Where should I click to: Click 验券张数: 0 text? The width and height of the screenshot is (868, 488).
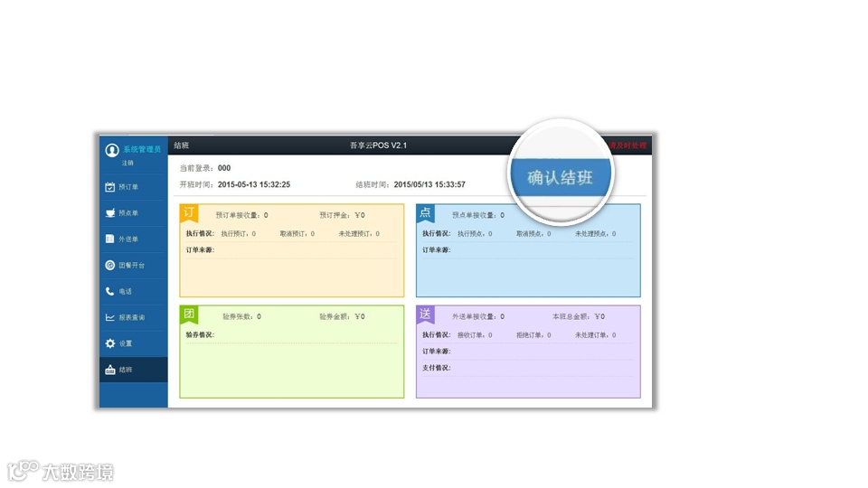pyautogui.click(x=242, y=317)
